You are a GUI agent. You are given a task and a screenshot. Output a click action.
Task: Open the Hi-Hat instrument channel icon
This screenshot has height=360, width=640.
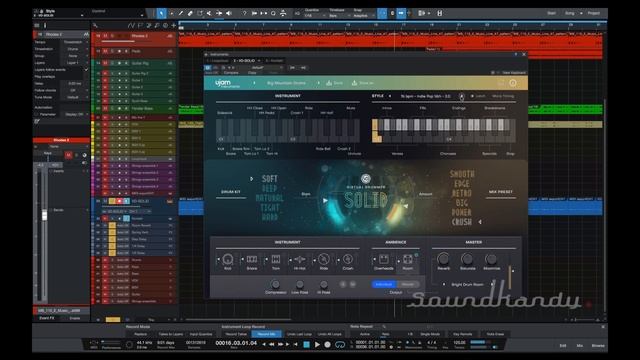click(x=300, y=259)
